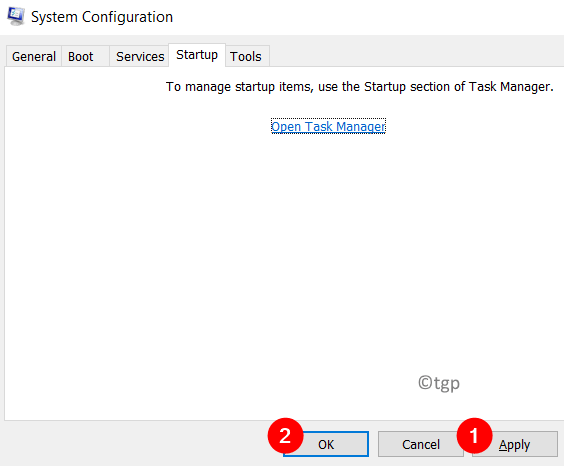Click the red circle numbered 1
This screenshot has height=466, width=564.
(474, 435)
